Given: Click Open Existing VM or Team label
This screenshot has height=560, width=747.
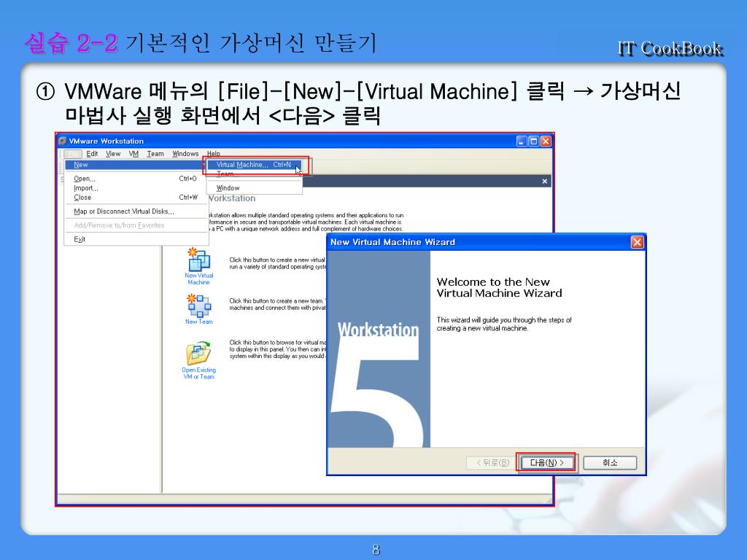Looking at the screenshot, I should 198,373.
